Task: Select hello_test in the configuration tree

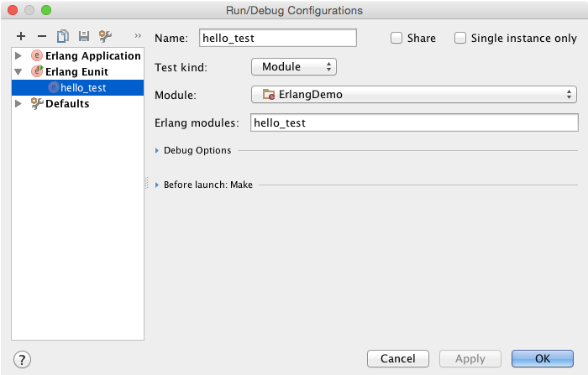Action: [77, 87]
